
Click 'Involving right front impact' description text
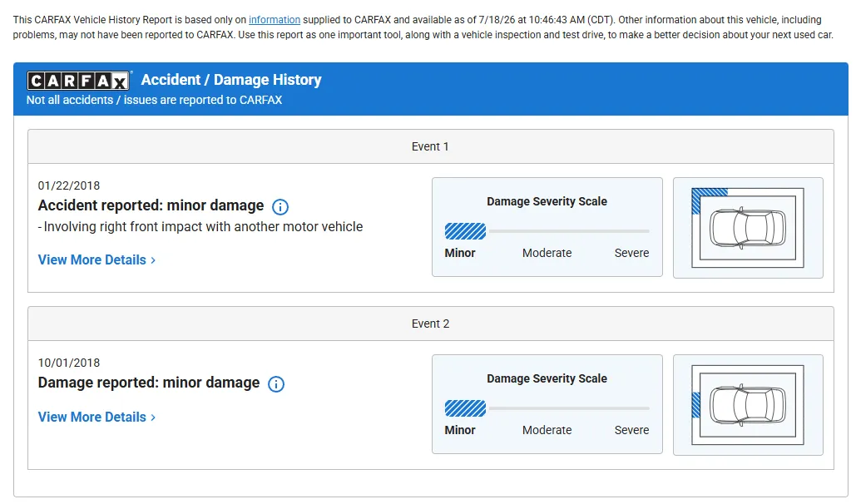[200, 226]
